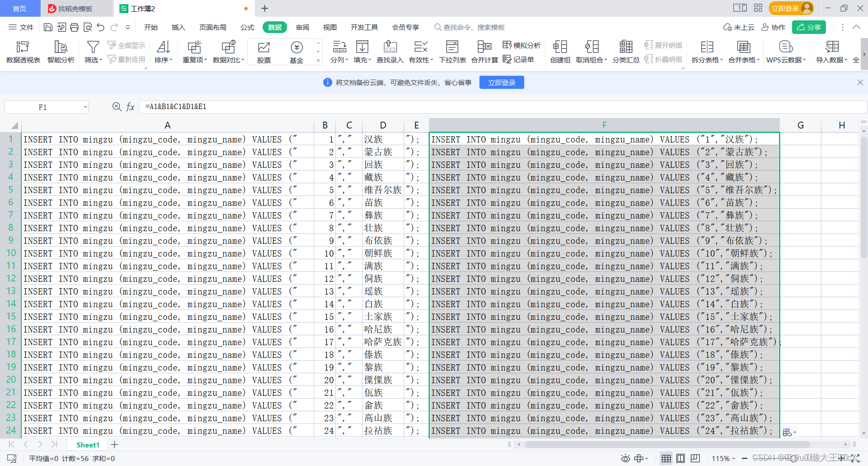The image size is (868, 466).
Task: Open a new document tab with plus
Action: click(x=265, y=8)
